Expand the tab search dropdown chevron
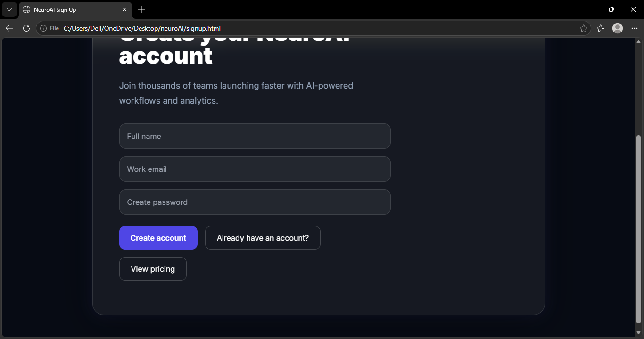This screenshot has width=644, height=339. (x=9, y=9)
